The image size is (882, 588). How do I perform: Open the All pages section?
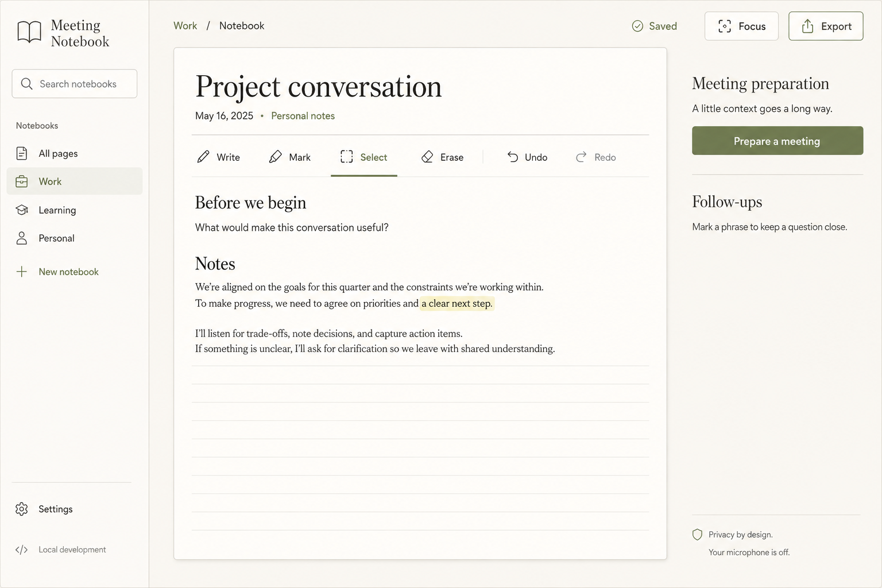pos(75,153)
